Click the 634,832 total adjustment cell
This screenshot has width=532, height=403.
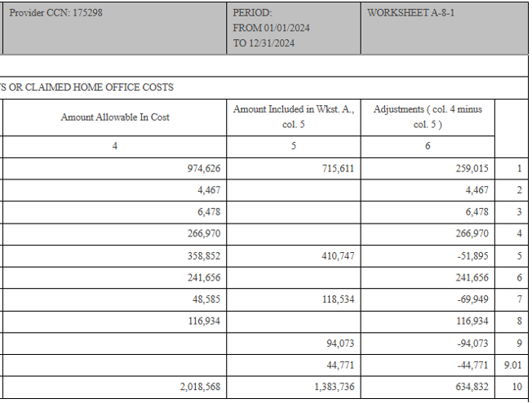[x=470, y=387]
